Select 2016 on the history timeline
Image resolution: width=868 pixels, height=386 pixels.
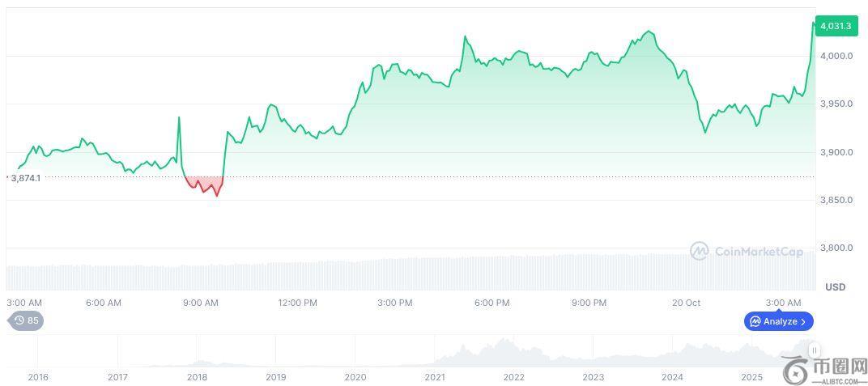click(38, 377)
